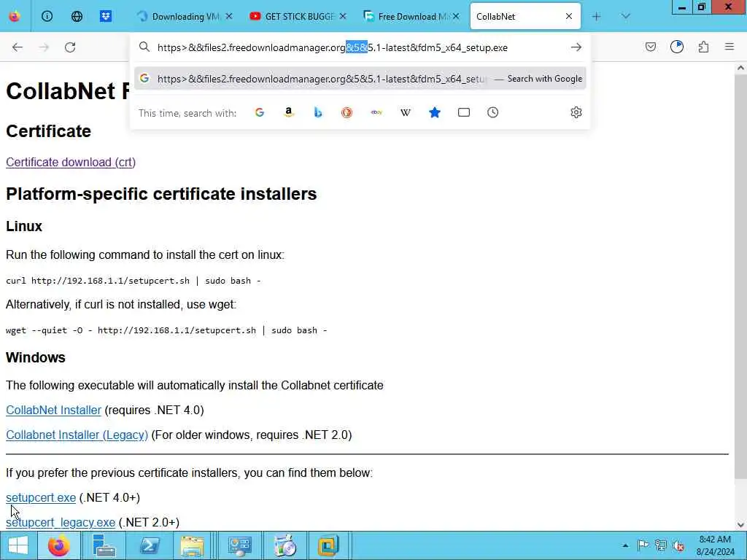Viewport: 747px width, 560px height.
Task: Open the VMware taskbar icon
Action: 328,545
